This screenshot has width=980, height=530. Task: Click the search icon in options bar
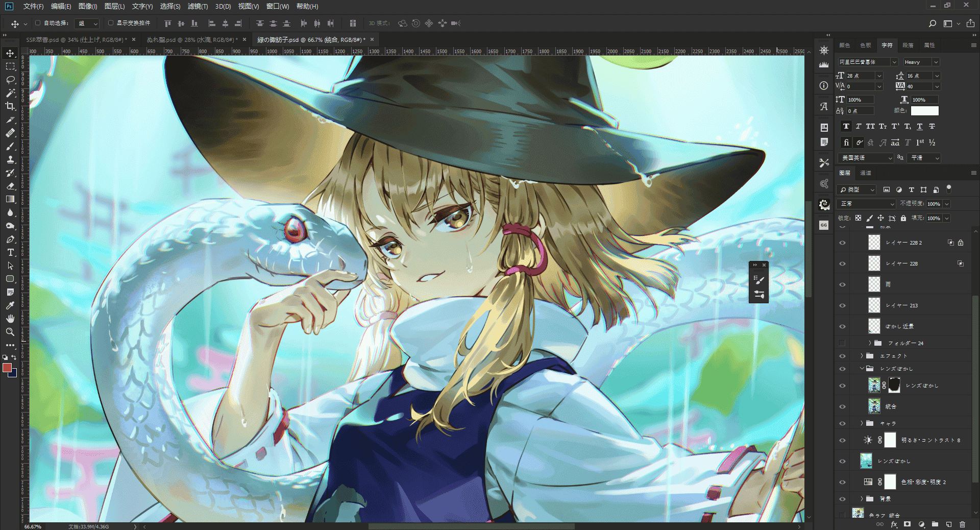pyautogui.click(x=932, y=23)
